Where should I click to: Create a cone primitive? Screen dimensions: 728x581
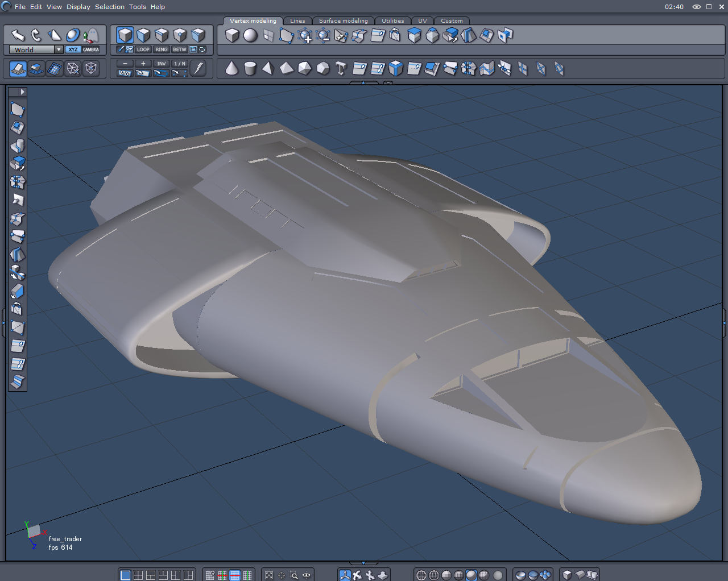pos(231,69)
